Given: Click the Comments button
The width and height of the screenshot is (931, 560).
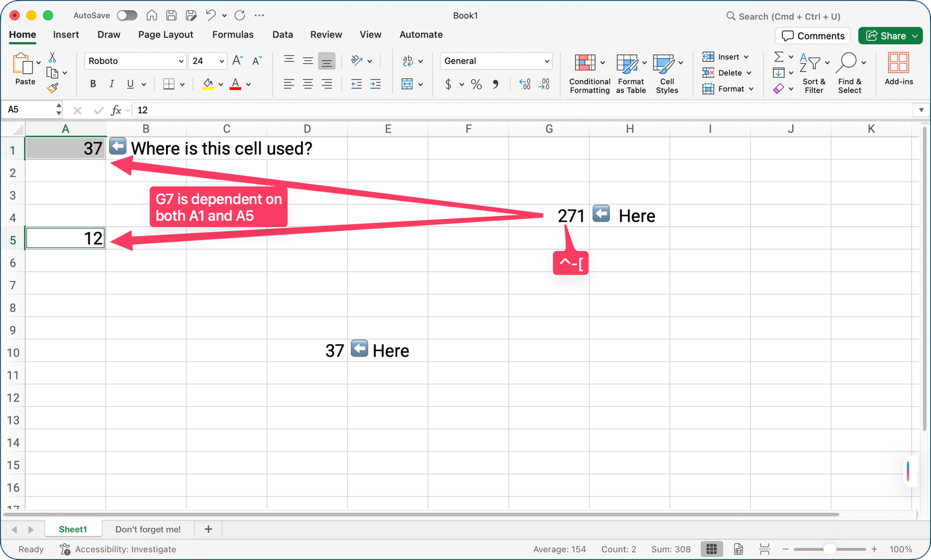Looking at the screenshot, I should point(813,36).
